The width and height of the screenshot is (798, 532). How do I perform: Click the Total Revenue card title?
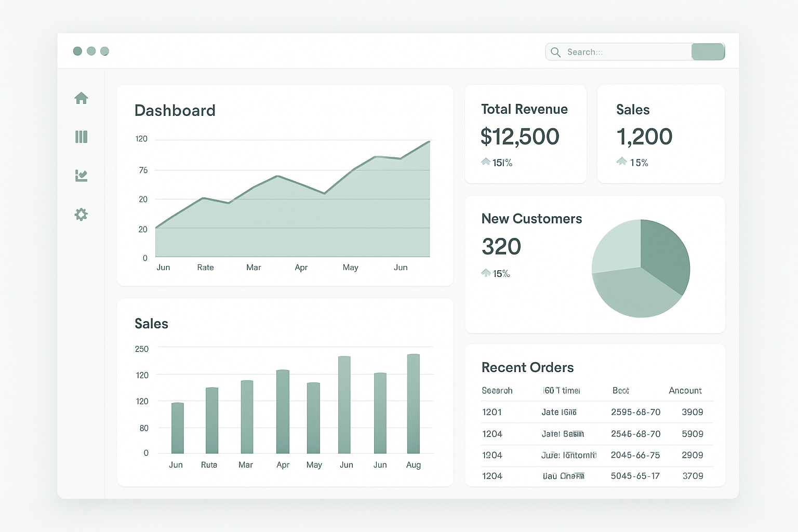pos(524,109)
